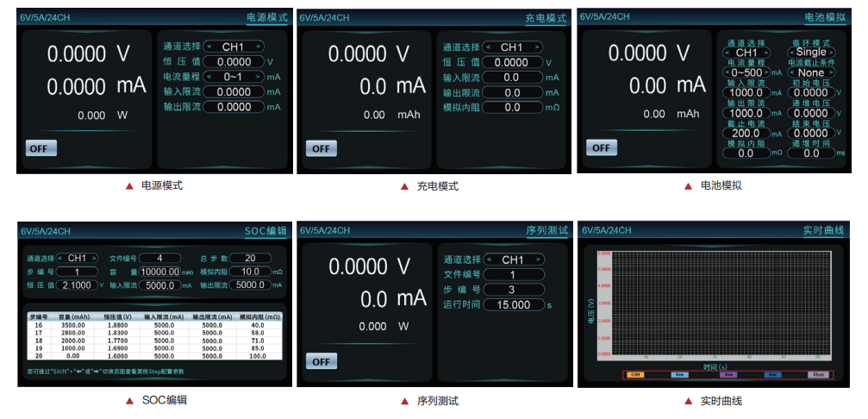This screenshot has height=419, width=868.
Task: Click the orange CH1 legend swatch
Action: pos(635,375)
